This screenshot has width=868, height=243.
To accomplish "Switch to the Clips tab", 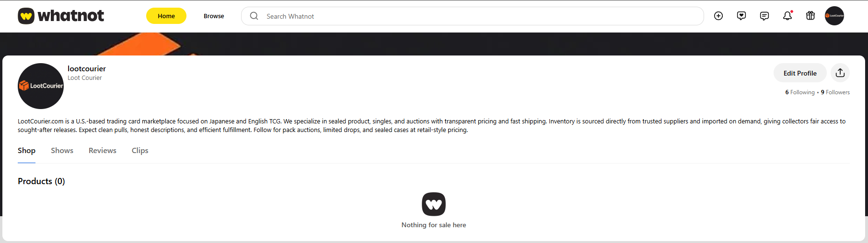I will 140,151.
